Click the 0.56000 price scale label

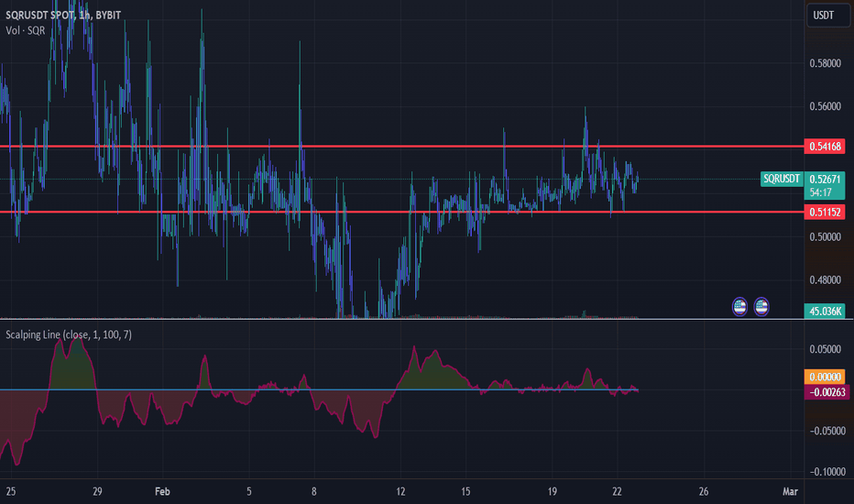825,106
